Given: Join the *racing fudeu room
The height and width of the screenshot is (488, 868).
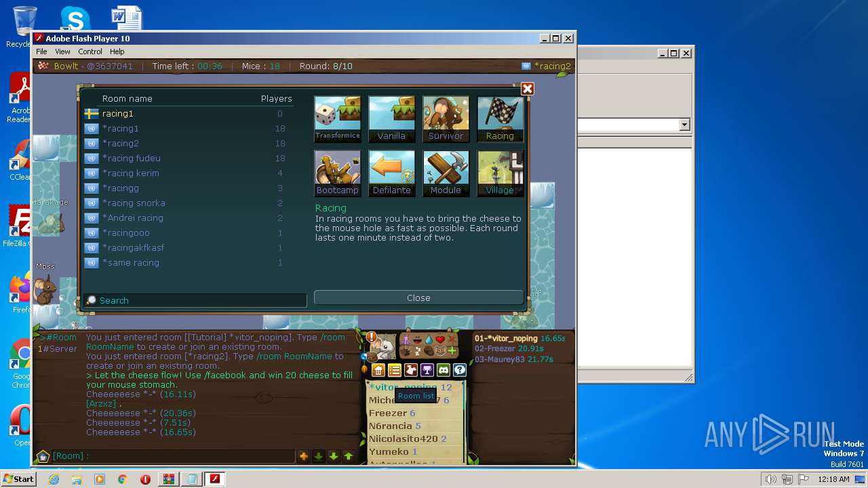Looking at the screenshot, I should 188,158.
